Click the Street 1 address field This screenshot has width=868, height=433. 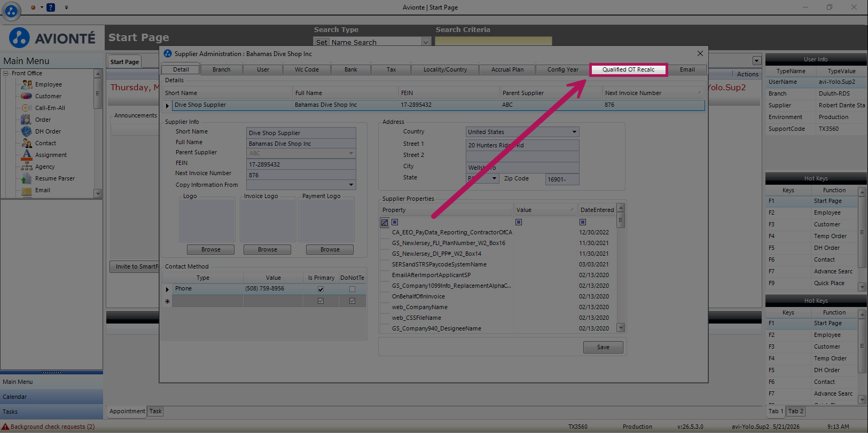522,145
